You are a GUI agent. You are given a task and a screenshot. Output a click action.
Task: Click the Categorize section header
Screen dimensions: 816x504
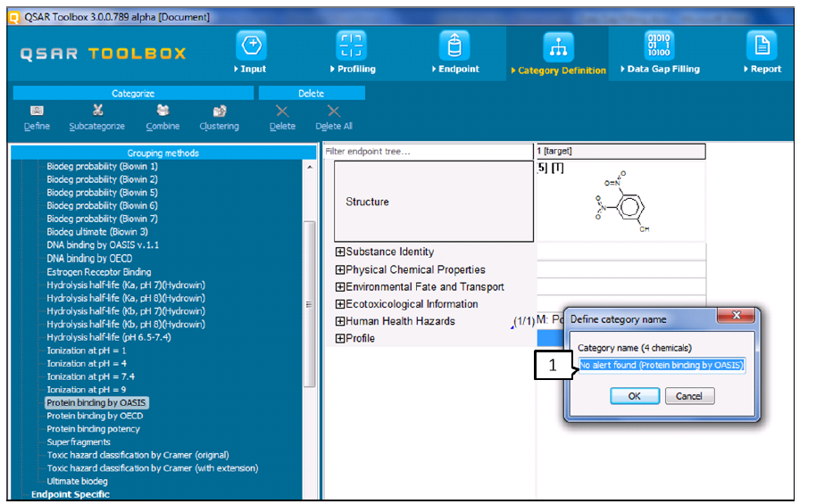tap(133, 93)
